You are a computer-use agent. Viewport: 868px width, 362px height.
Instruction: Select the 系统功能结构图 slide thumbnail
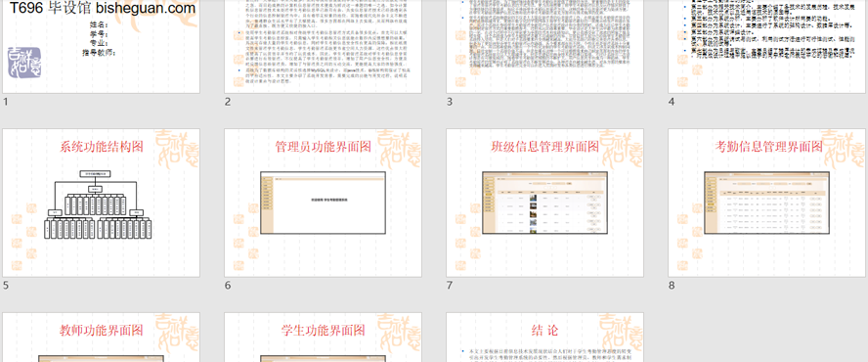point(102,203)
